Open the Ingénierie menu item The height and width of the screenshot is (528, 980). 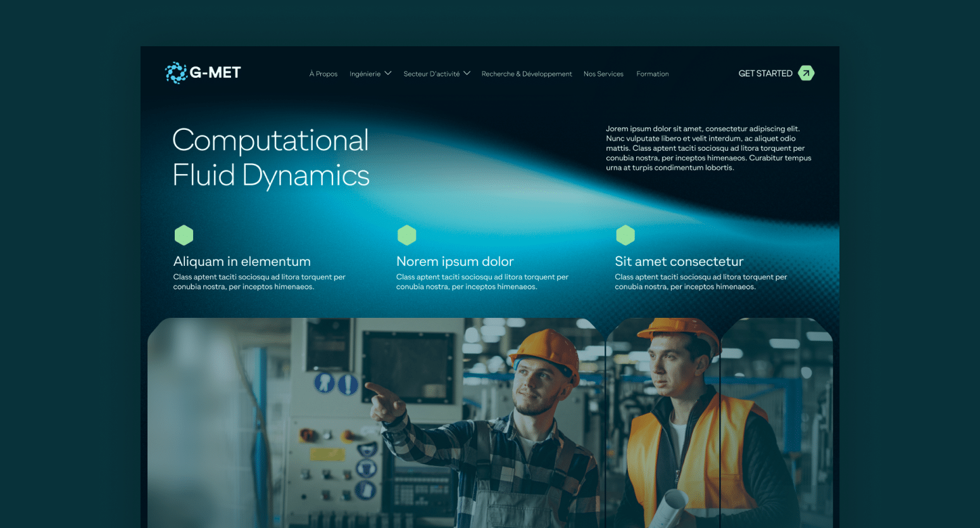(x=365, y=74)
